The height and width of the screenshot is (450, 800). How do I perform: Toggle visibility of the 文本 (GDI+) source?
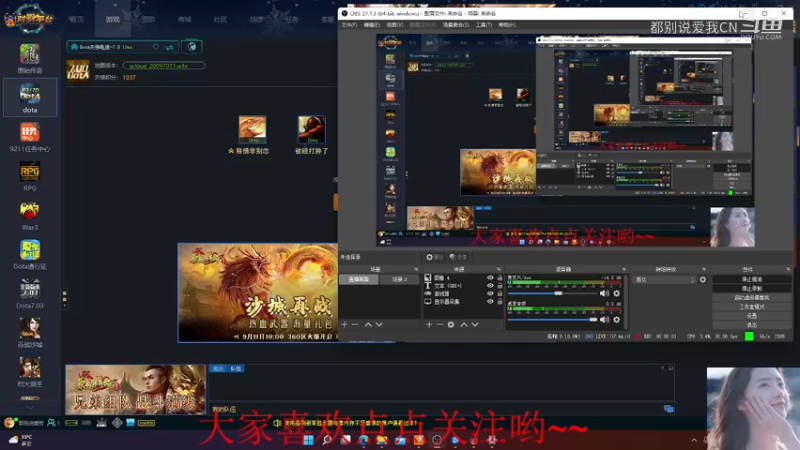point(490,286)
